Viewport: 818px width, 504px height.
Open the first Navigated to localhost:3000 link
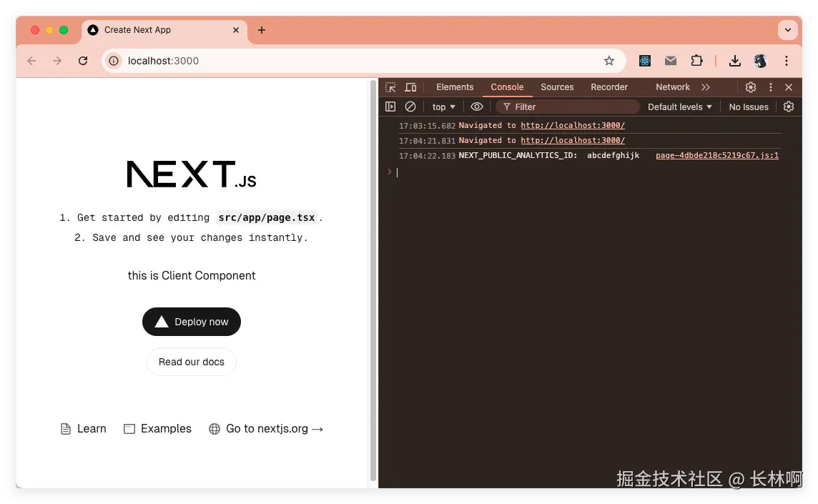point(573,125)
